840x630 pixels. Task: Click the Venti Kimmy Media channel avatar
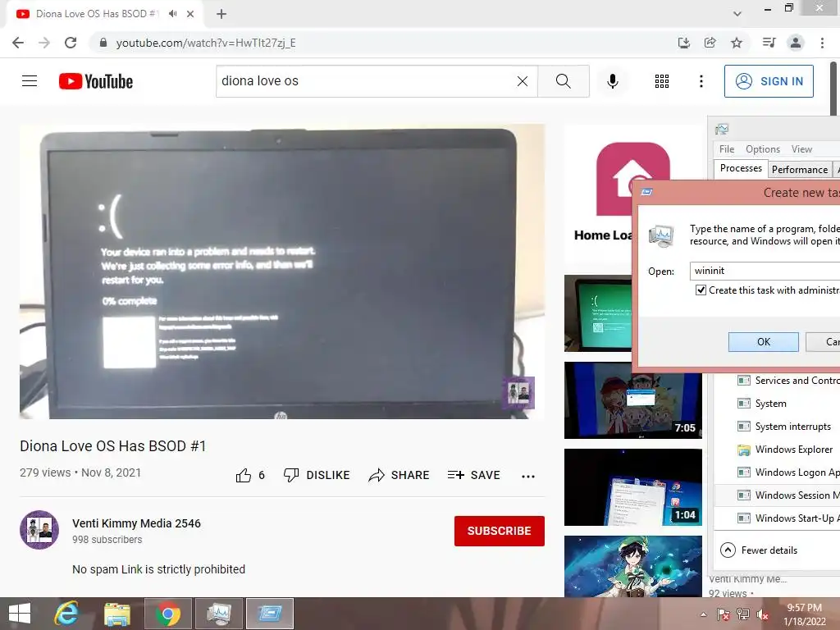coord(39,530)
